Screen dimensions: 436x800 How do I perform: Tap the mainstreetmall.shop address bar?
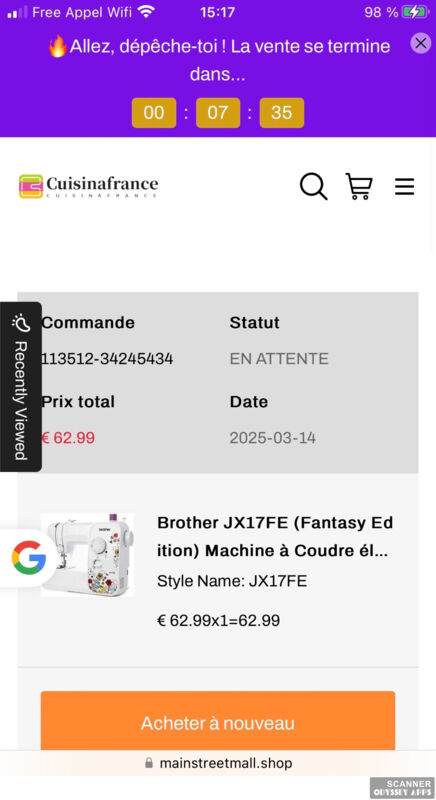pyautogui.click(x=218, y=763)
